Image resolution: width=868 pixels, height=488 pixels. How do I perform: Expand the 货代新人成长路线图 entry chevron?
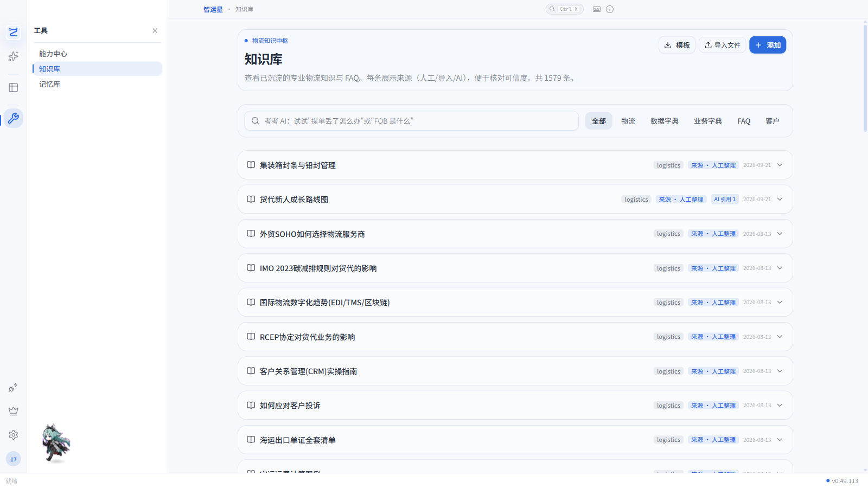[780, 199]
